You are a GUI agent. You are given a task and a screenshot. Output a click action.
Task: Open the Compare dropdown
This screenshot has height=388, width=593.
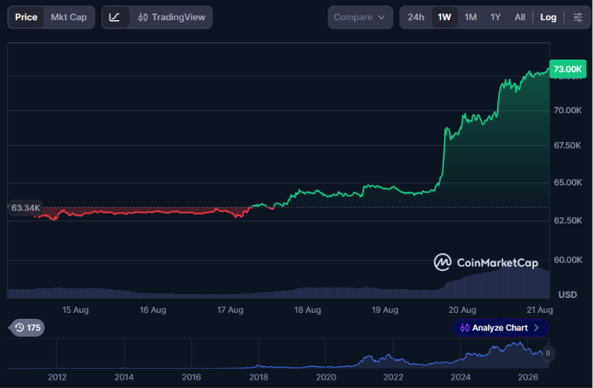pos(360,17)
